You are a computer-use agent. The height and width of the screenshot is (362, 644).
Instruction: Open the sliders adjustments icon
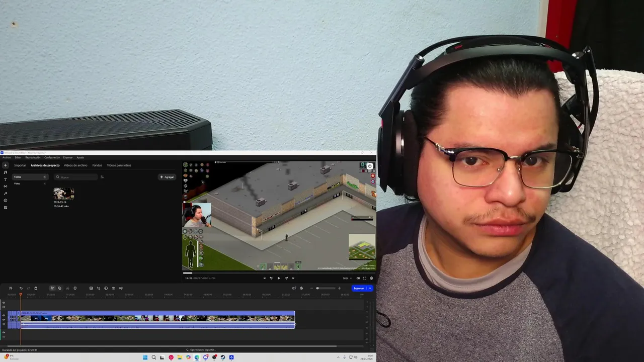coord(113,288)
